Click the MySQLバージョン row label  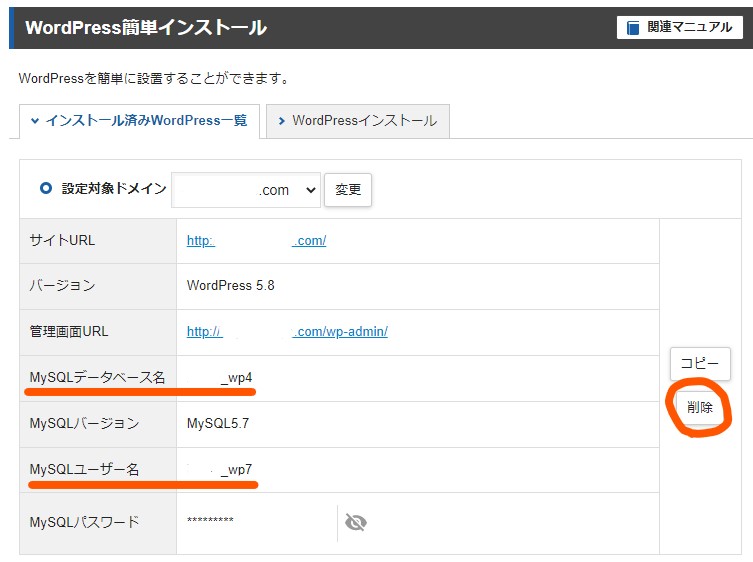[85, 423]
